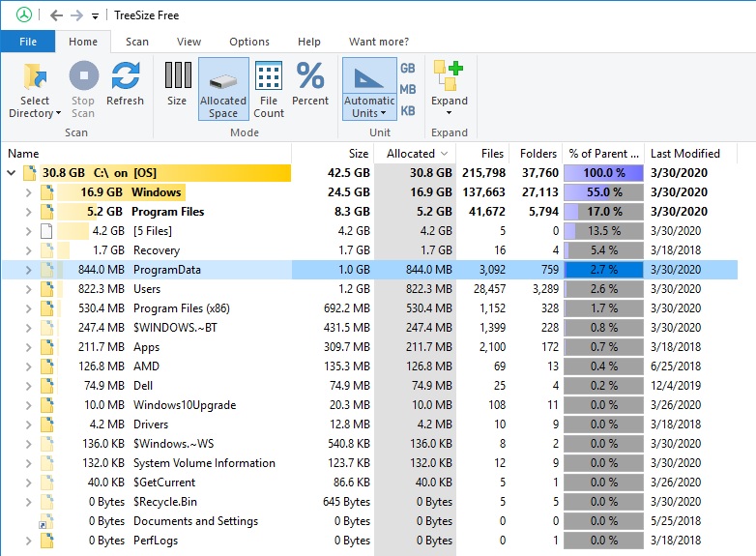Click the Drivers folder icon
The height and width of the screenshot is (556, 756).
(46, 424)
